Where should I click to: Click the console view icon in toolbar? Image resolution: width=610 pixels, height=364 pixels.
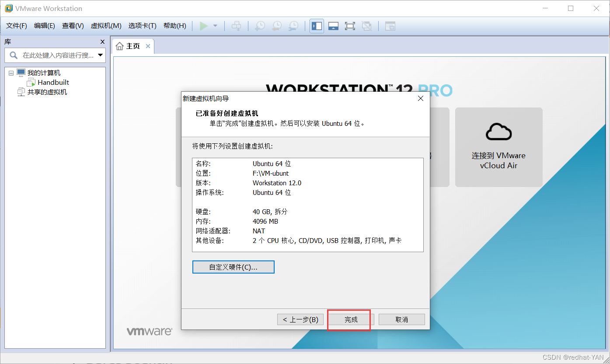tap(390, 26)
